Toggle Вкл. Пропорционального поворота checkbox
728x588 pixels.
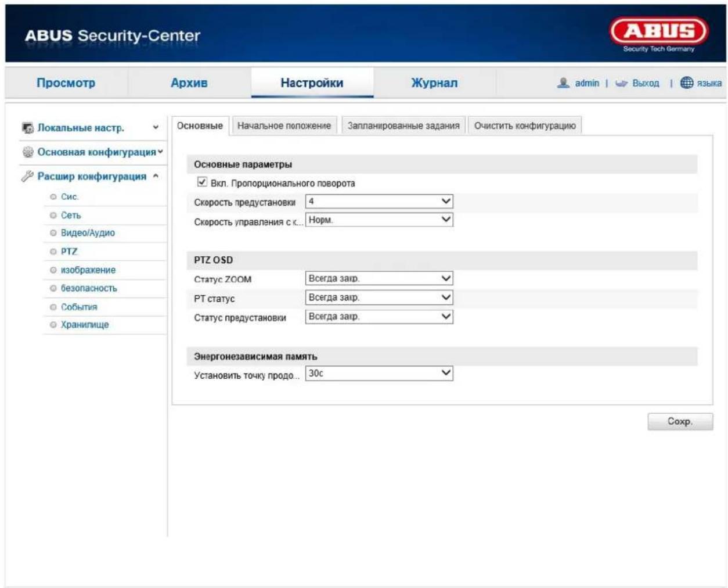coord(202,182)
